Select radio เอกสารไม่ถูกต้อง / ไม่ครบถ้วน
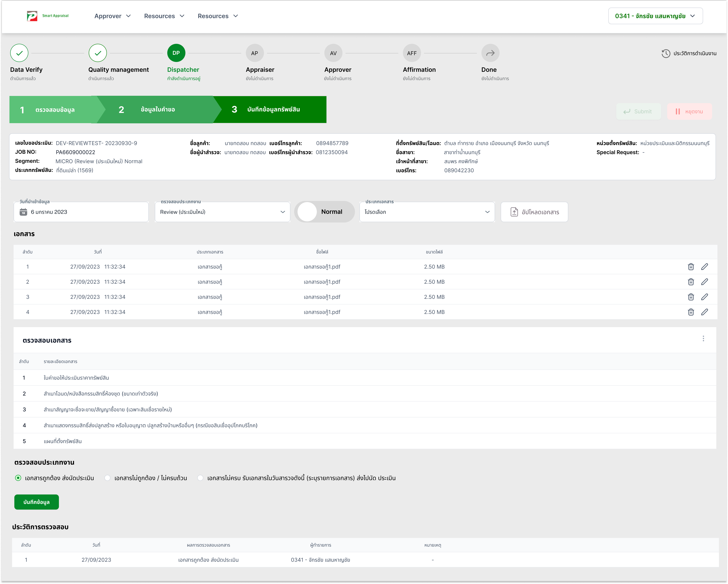This screenshot has width=728, height=584. (107, 478)
